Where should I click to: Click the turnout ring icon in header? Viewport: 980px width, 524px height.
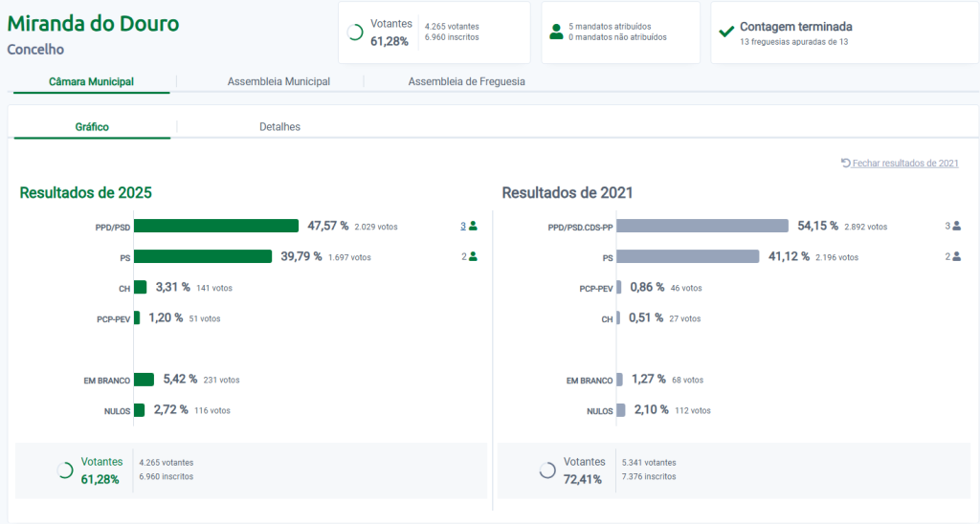(355, 33)
